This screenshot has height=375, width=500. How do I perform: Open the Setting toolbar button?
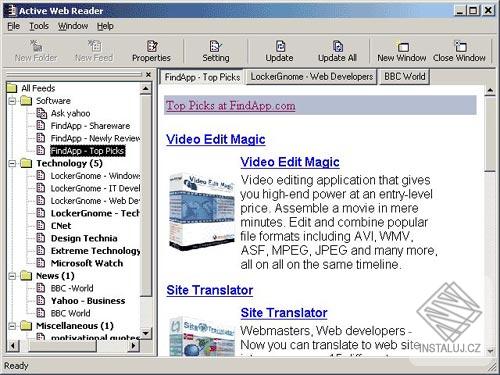216,51
